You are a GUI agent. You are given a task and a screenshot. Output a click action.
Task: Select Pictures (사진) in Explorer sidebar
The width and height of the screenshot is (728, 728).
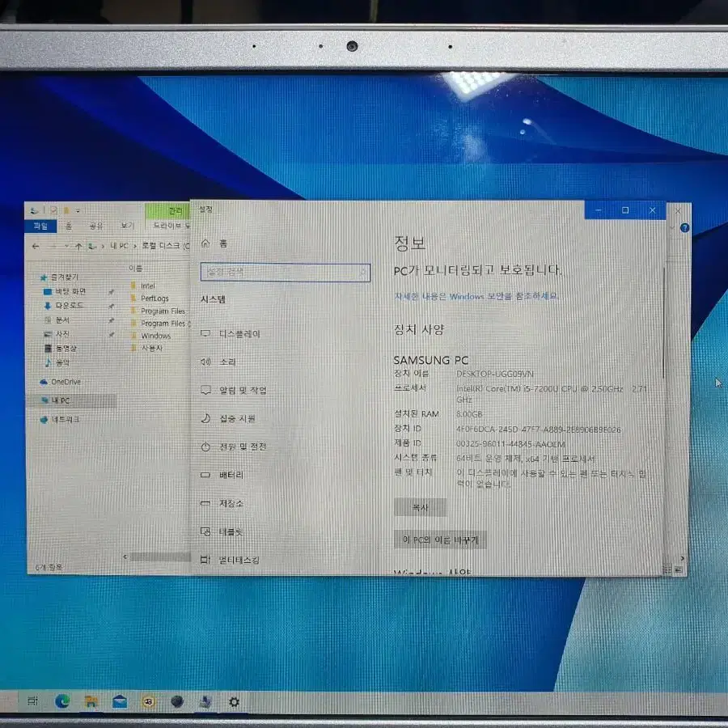tap(57, 334)
